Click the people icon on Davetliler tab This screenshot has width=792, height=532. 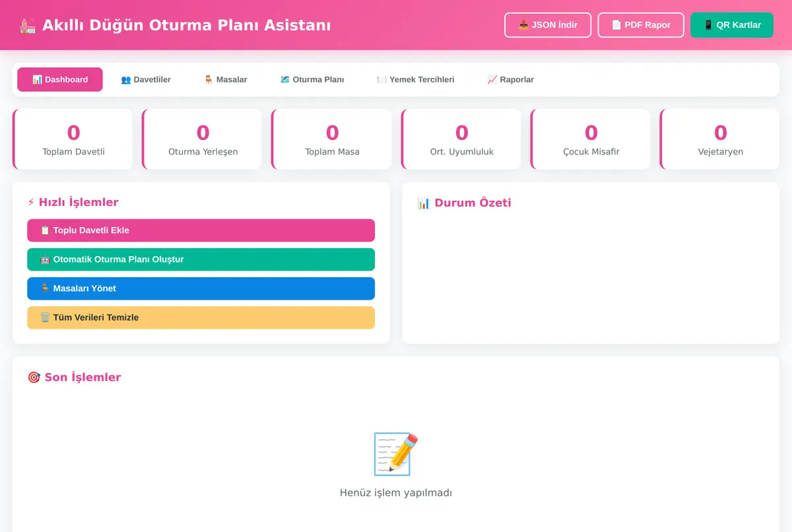(x=126, y=79)
